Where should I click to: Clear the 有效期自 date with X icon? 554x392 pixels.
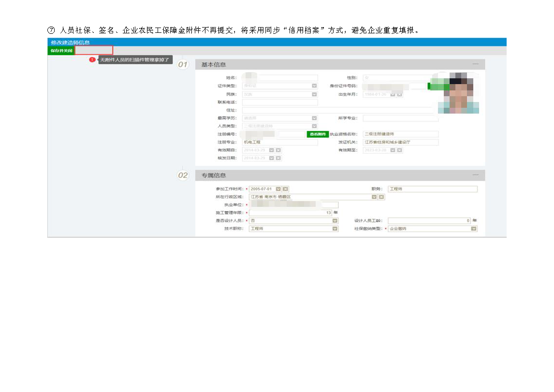[278, 150]
